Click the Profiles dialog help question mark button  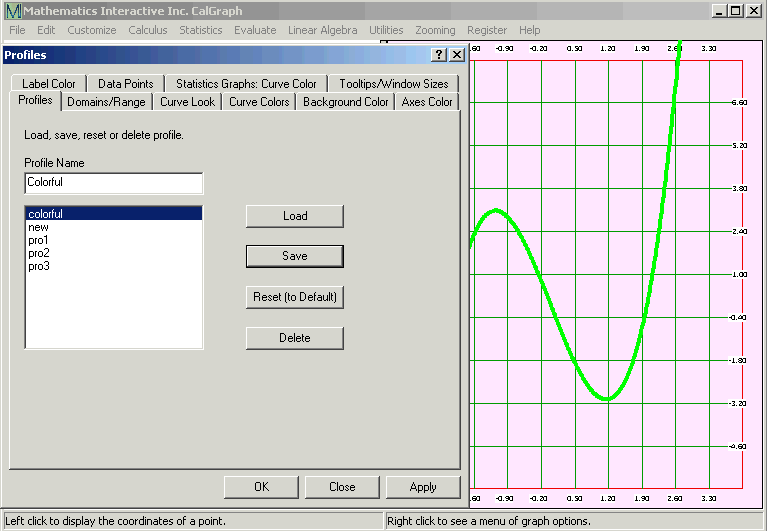(439, 55)
